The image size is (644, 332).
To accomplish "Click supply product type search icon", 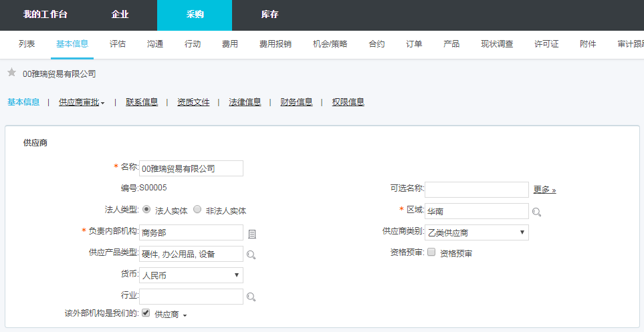I will pyautogui.click(x=251, y=255).
